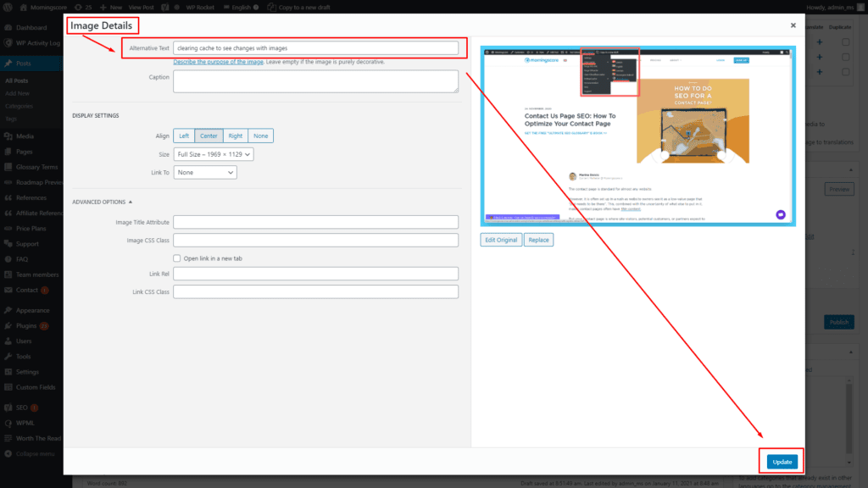Click the Yoast SEO icon in the toolbar

point(166,7)
